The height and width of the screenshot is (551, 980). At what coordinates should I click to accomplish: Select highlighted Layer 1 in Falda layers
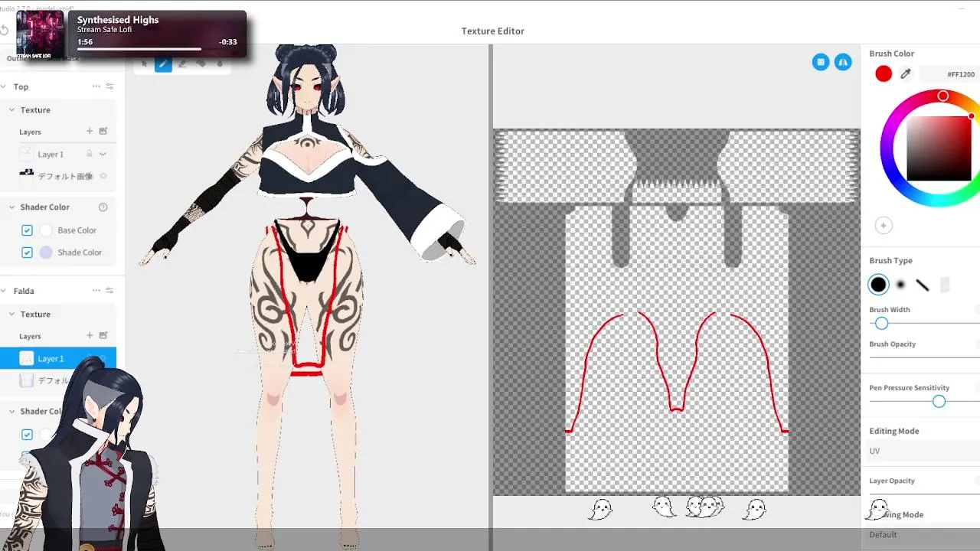coord(58,358)
